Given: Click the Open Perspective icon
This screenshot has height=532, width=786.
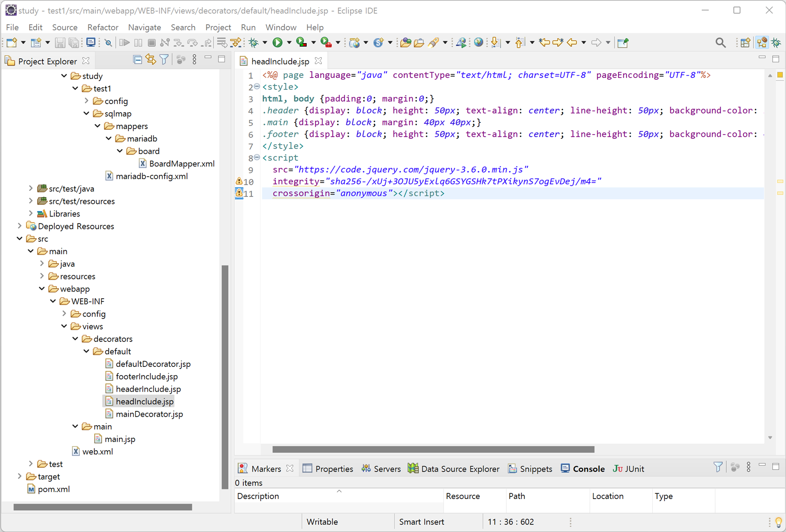Looking at the screenshot, I should point(745,43).
